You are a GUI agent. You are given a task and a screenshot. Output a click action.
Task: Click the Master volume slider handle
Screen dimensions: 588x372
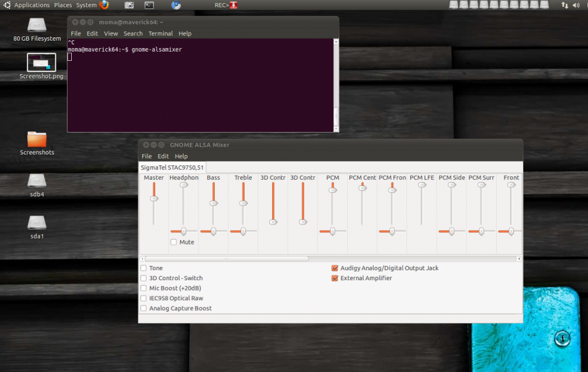point(154,199)
